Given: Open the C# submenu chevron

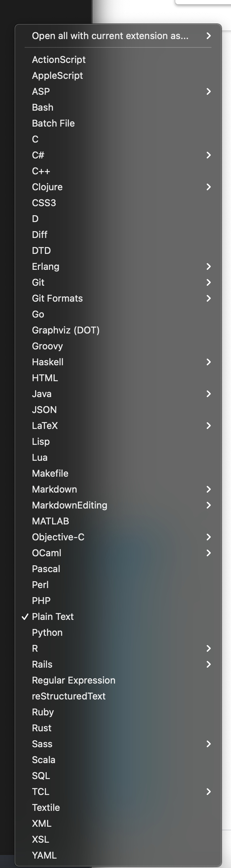Looking at the screenshot, I should click(x=209, y=155).
